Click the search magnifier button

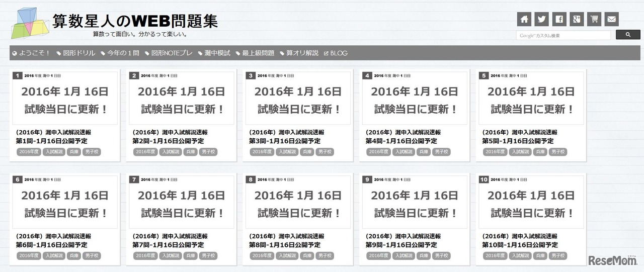point(627,35)
